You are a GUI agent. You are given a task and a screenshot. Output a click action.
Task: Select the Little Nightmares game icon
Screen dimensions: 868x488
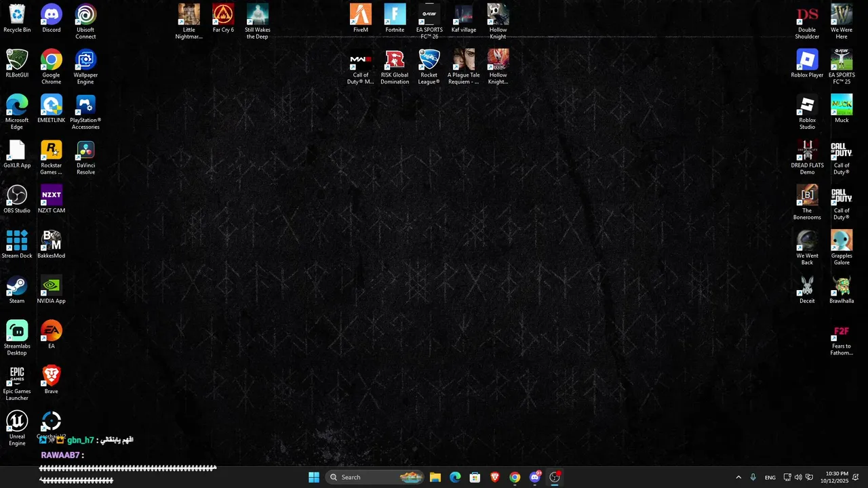click(189, 22)
